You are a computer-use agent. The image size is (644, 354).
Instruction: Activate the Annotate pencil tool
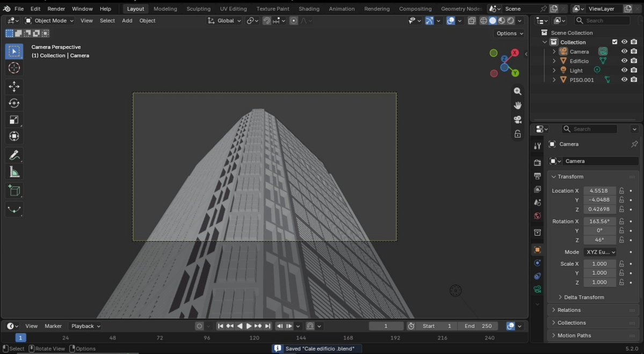click(x=14, y=155)
